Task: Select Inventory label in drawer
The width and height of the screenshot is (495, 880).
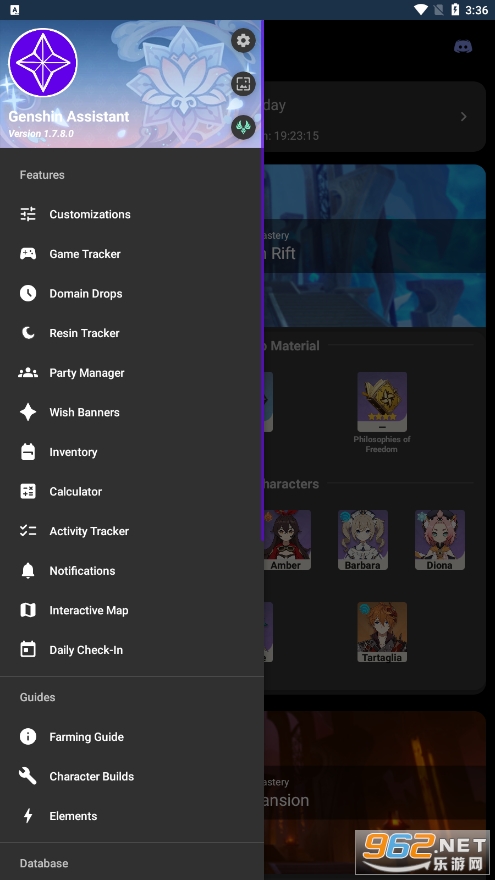Action: click(73, 452)
